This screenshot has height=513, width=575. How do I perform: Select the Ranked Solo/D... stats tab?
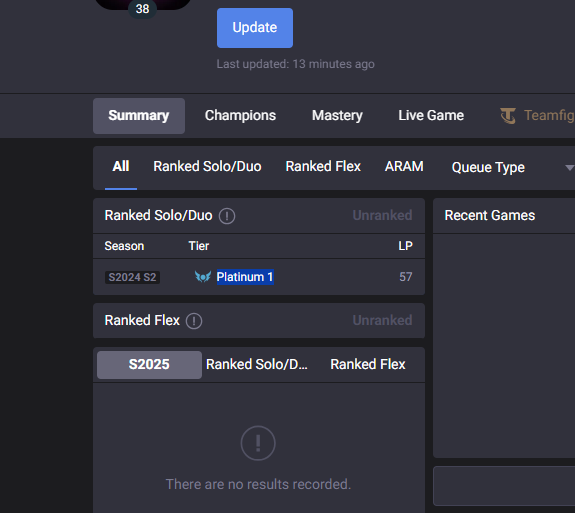pos(257,365)
